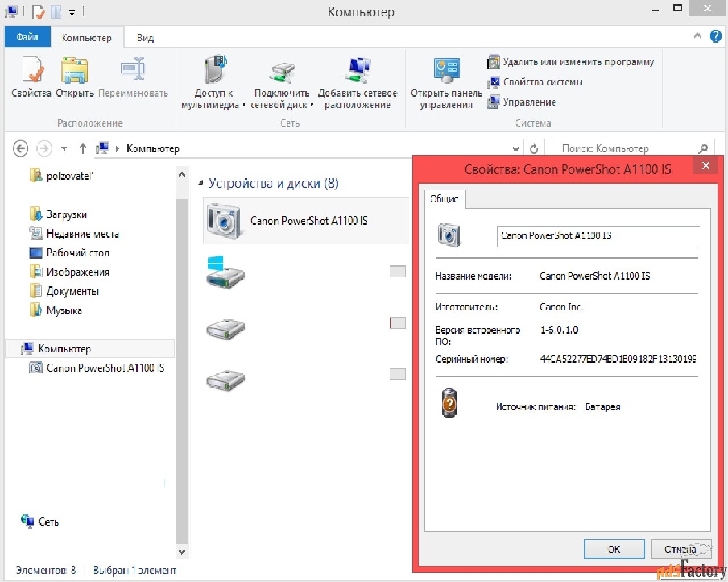Click quick access properties icon in title bar
This screenshot has width=728, height=582.
[38, 11]
